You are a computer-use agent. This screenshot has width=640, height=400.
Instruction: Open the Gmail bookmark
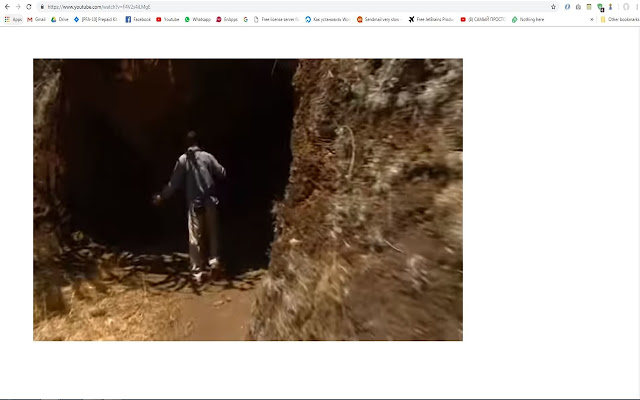[x=36, y=19]
